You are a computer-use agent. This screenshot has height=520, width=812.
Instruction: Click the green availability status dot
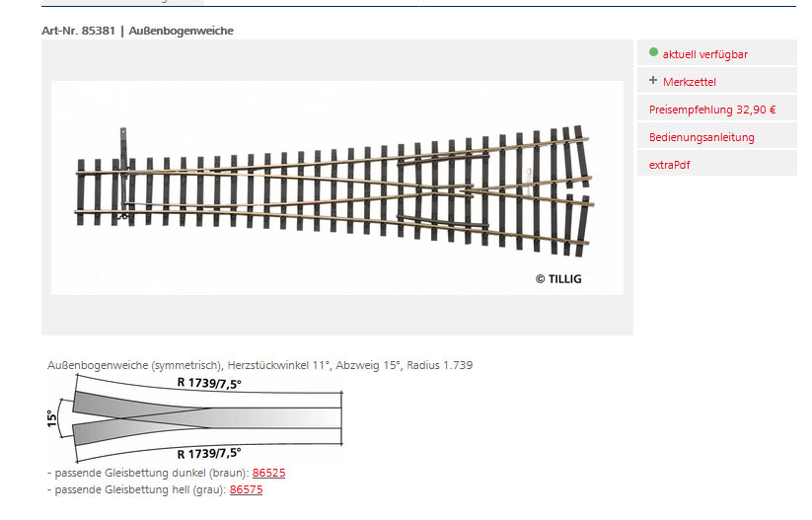(653, 52)
